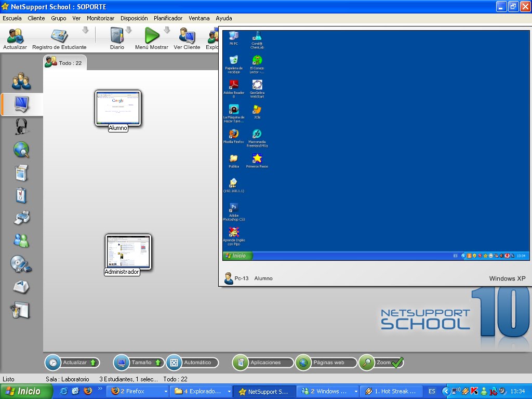532x399 pixels.
Task: Select the Todo : 22 group tab
Action: coord(65,63)
